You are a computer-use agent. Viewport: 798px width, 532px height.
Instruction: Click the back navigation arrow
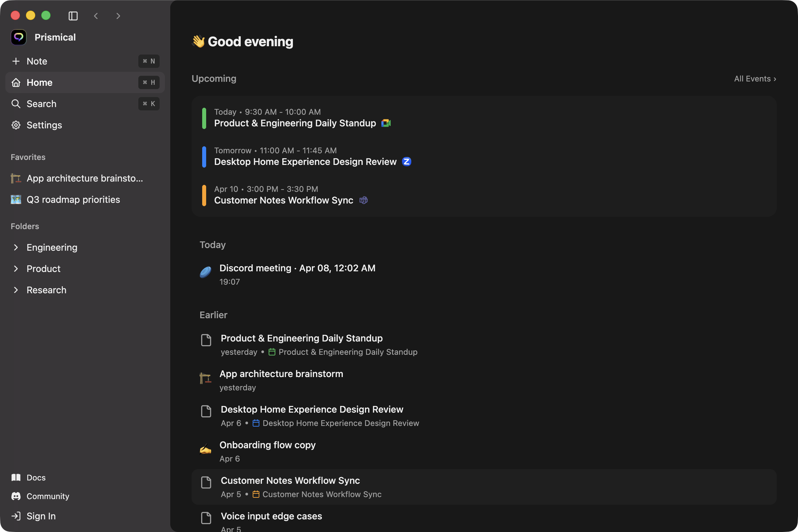click(x=96, y=16)
